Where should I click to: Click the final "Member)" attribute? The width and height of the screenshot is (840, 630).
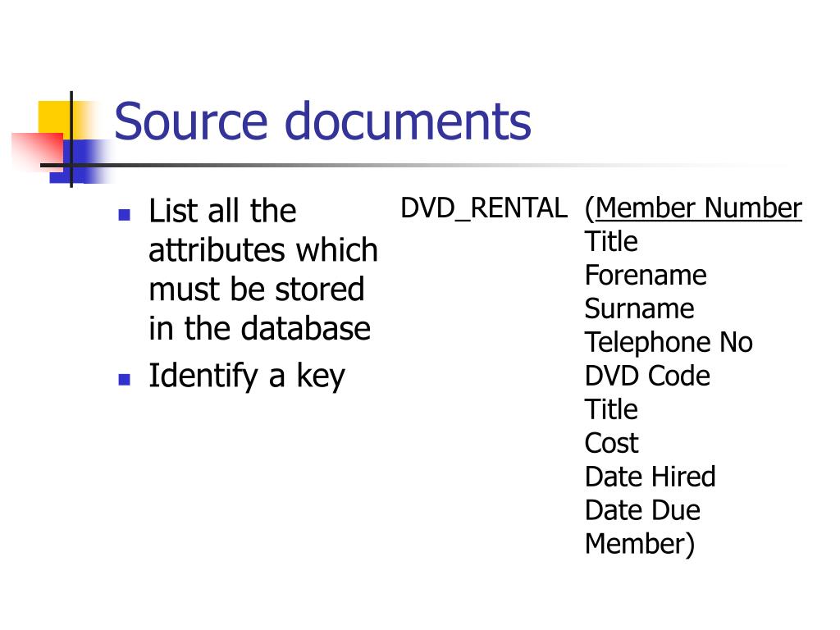640,545
